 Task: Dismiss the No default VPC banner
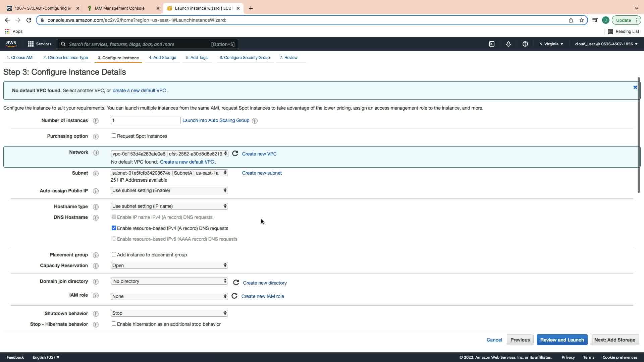(635, 87)
